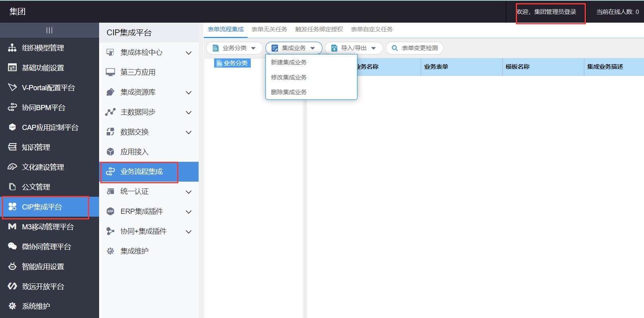Select the 微协同管理平台 chat icon
This screenshot has height=318, width=644.
12,246
